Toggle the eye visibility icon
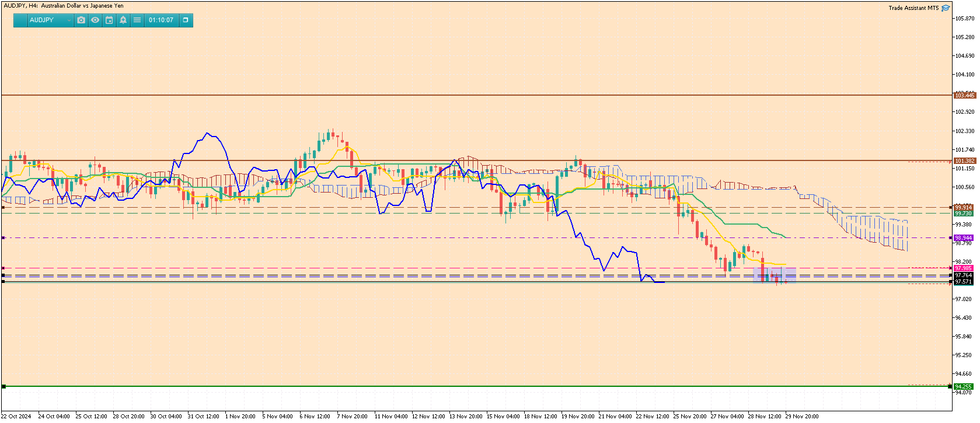 pos(95,20)
